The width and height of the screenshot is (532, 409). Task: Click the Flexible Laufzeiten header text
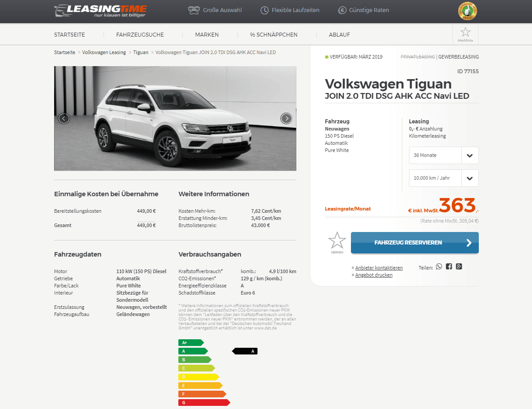[296, 10]
